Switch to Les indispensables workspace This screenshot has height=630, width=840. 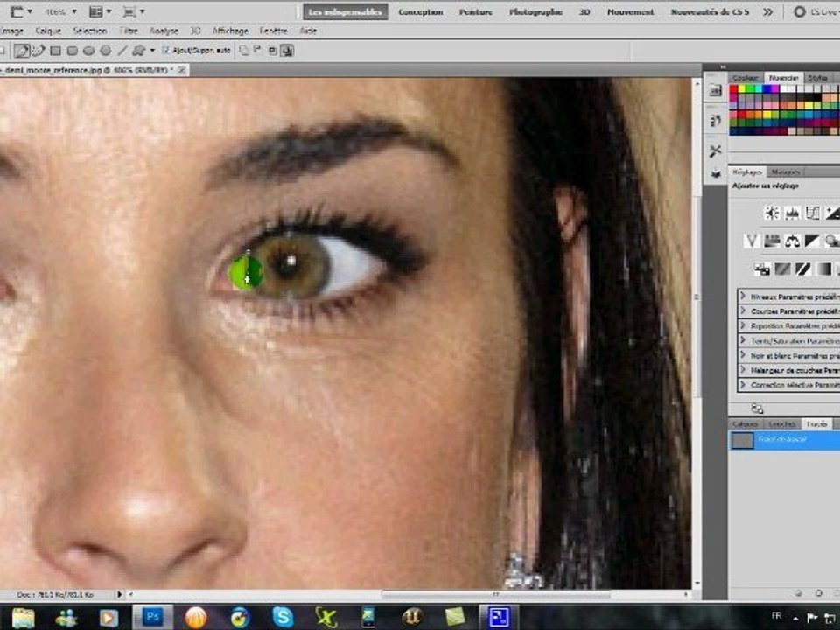pos(346,11)
